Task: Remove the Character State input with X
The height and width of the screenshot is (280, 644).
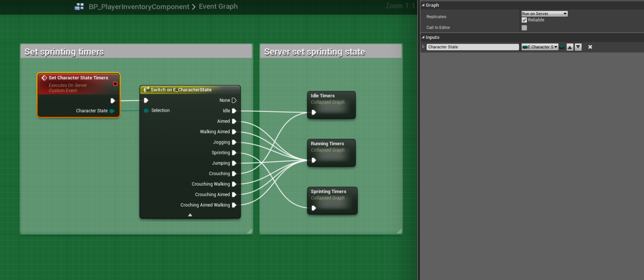Action: click(x=590, y=47)
